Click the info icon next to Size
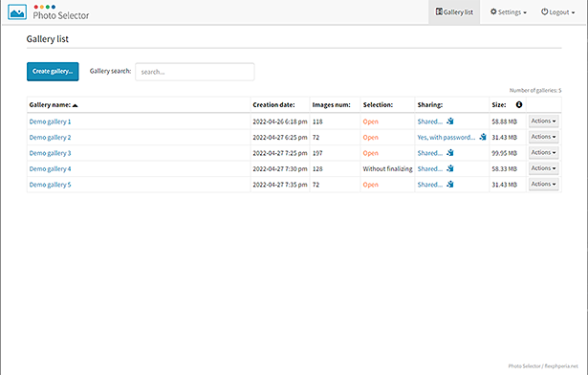Screen dimensions: 588x375 click(x=519, y=104)
